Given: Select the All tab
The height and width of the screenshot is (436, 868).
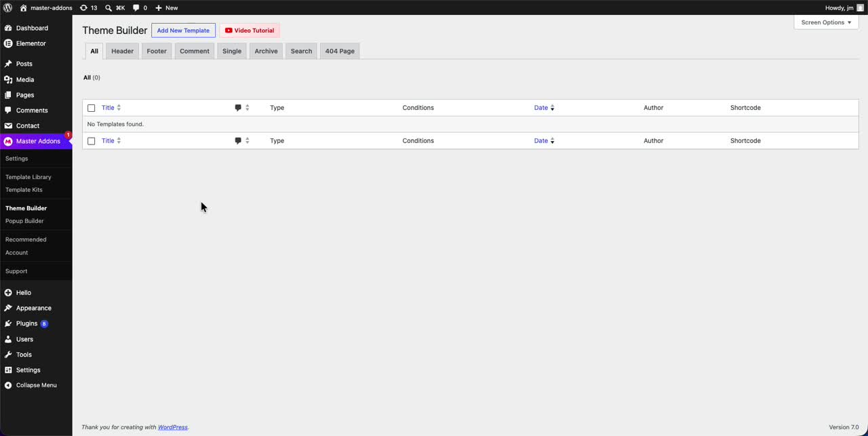Looking at the screenshot, I should 94,51.
